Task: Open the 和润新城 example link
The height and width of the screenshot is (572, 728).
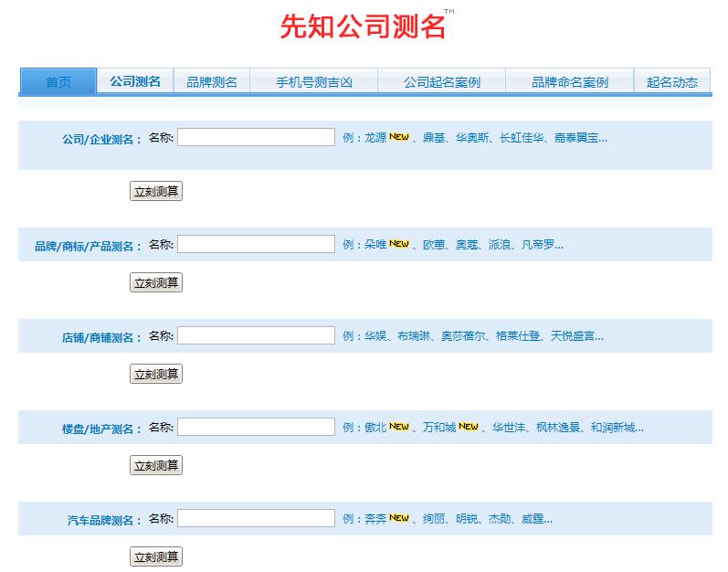Action: 612,427
